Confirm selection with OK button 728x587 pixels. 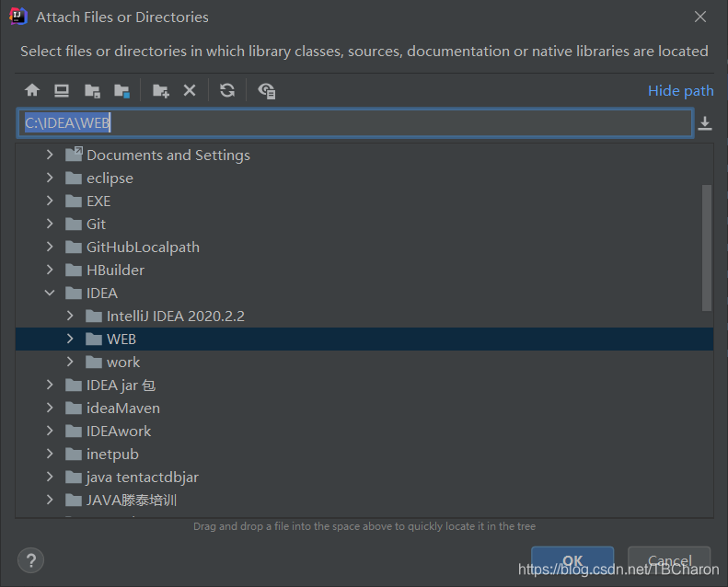[572, 560]
